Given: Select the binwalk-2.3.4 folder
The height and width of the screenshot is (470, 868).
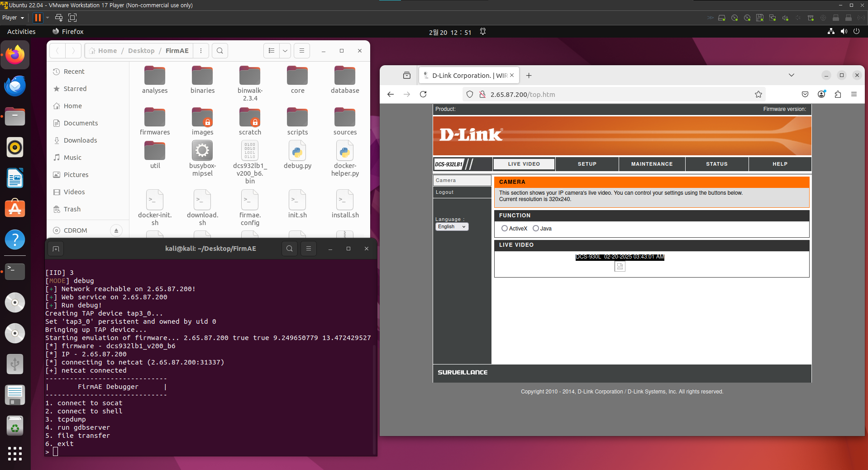Looking at the screenshot, I should tap(250, 83).
